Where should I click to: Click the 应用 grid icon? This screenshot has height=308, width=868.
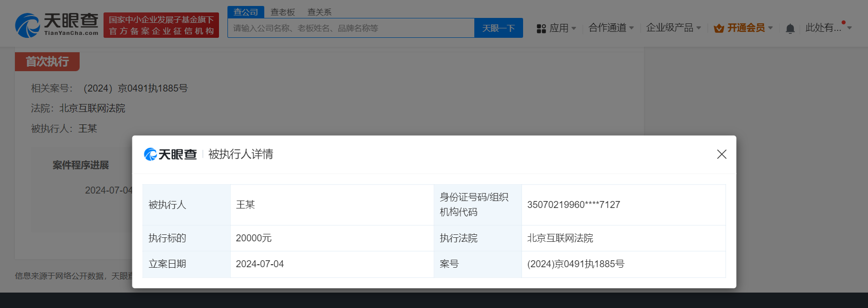(x=541, y=28)
